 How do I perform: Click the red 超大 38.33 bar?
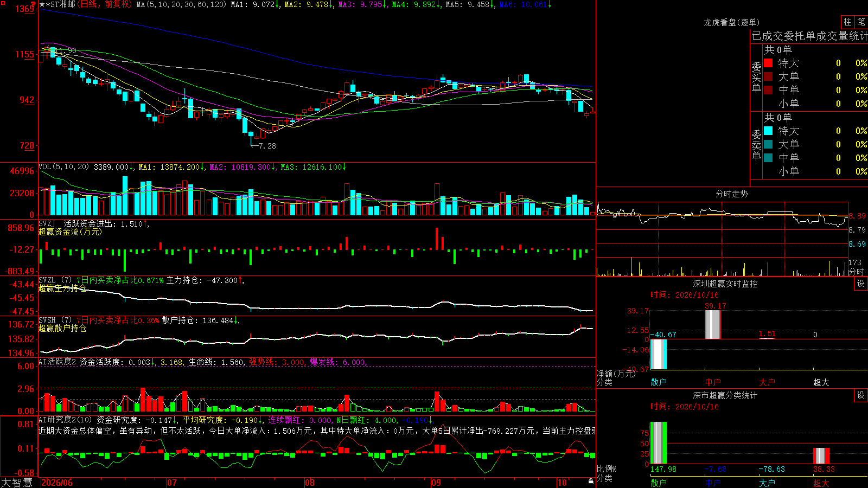[x=821, y=455]
